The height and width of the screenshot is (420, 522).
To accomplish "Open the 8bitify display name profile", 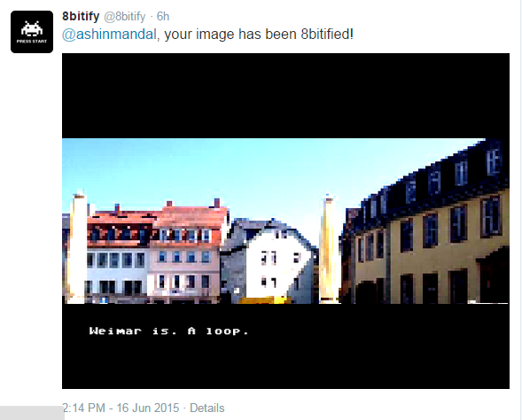I will (81, 16).
